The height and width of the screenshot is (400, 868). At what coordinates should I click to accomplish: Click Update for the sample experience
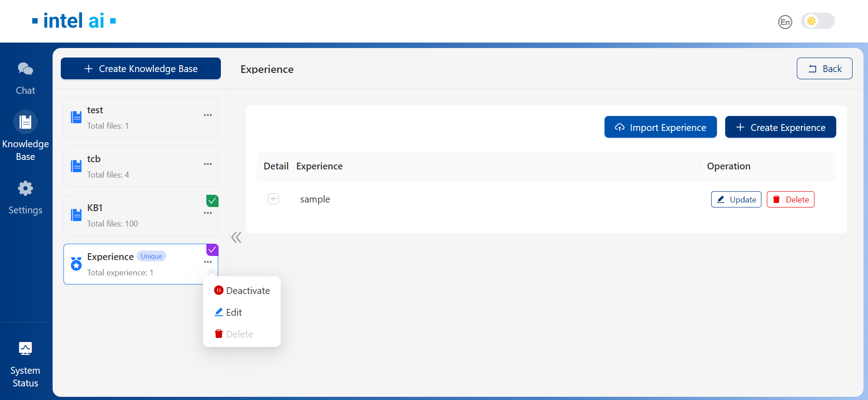[x=736, y=200]
